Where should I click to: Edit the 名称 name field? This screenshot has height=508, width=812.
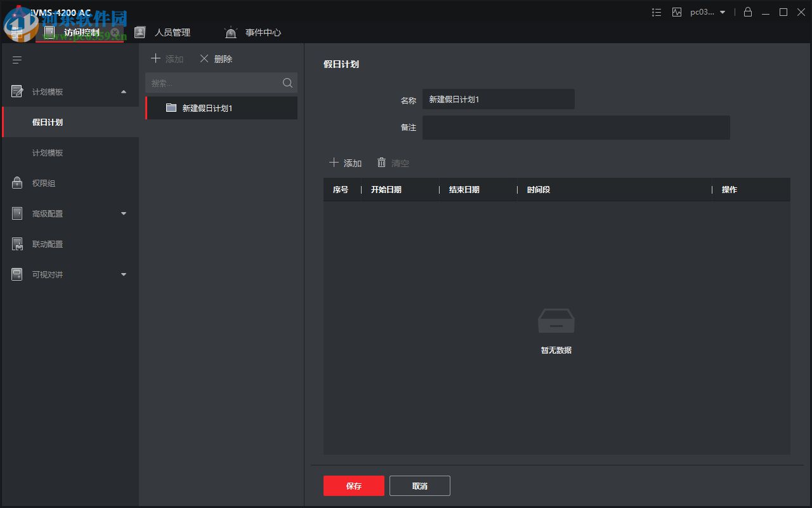click(x=499, y=99)
